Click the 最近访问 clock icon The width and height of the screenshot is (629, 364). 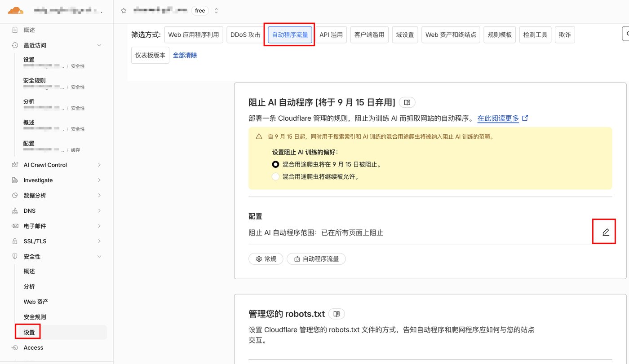(15, 45)
